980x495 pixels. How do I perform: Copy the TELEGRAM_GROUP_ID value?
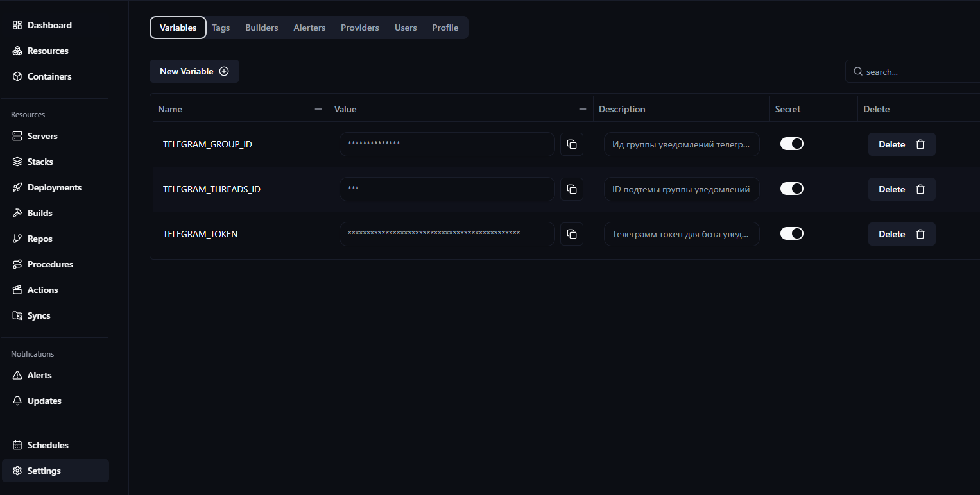(x=572, y=144)
